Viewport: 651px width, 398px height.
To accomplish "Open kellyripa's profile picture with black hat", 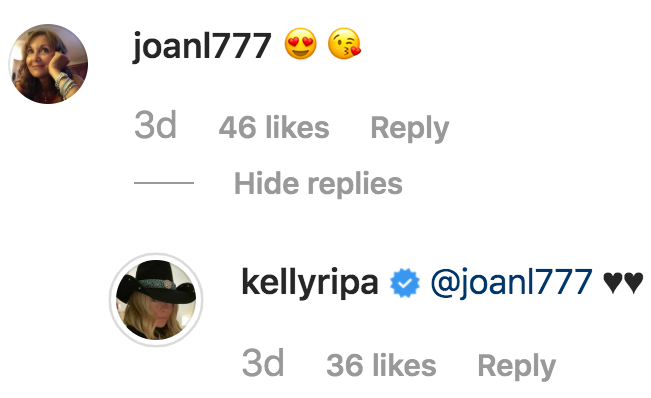I will (x=156, y=300).
